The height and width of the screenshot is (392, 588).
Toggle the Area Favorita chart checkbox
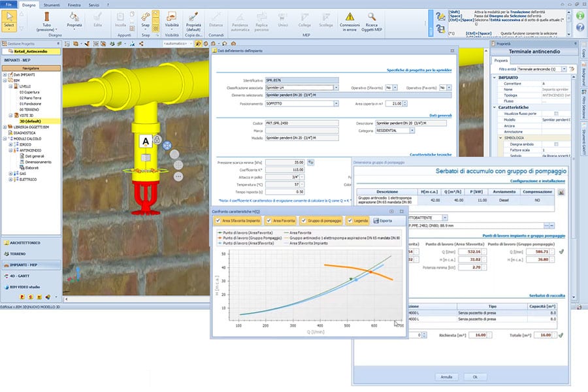click(x=269, y=221)
